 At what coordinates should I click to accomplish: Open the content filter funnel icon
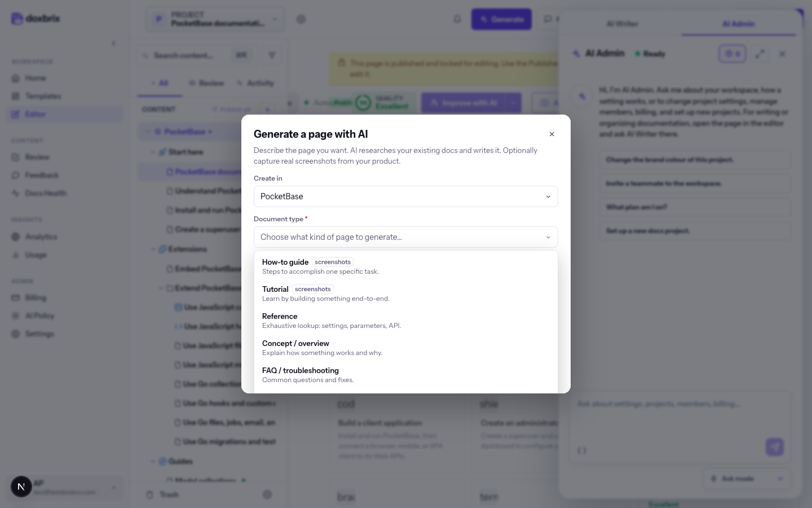tap(272, 55)
